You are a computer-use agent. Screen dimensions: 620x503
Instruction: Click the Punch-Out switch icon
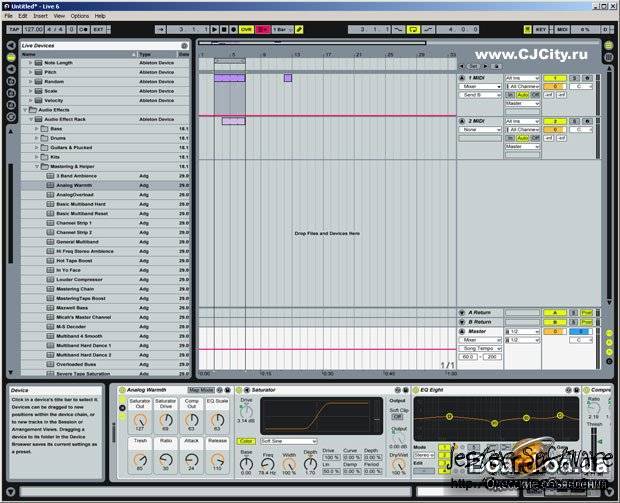[x=428, y=29]
